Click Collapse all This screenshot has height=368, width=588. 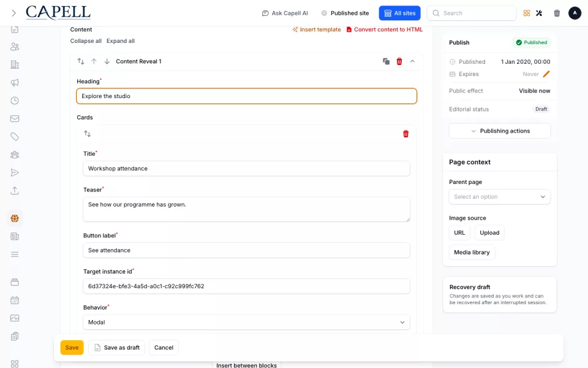86,41
